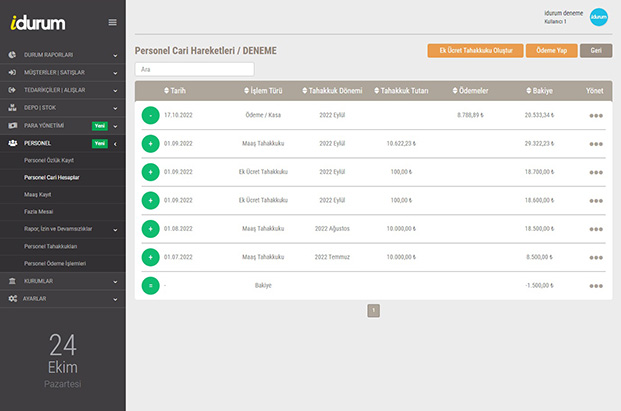Go to pagination page 1
The width and height of the screenshot is (621, 411).
click(373, 310)
